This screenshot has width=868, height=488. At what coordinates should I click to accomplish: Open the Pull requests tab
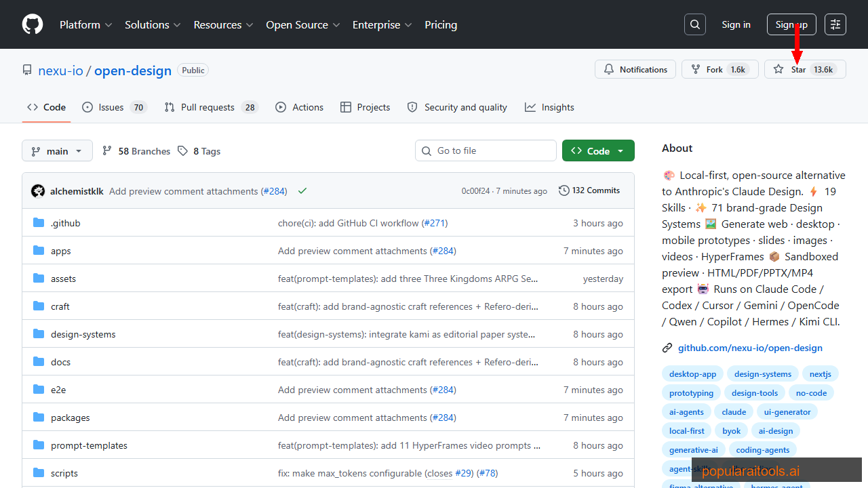click(211, 107)
